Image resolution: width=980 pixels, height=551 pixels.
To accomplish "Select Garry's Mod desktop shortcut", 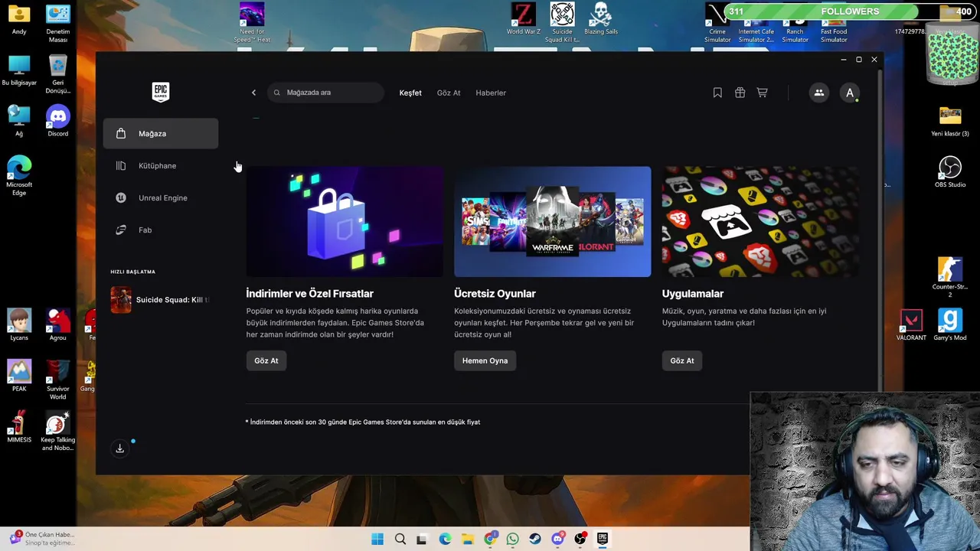I will (x=950, y=325).
